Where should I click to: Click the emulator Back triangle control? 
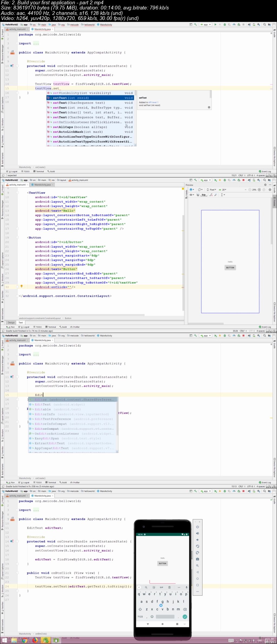(x=197, y=572)
